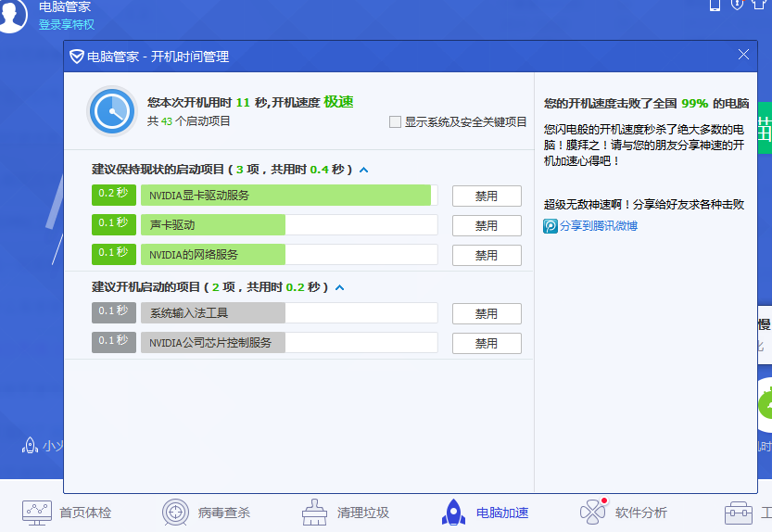Select the NVIDIA显卡驱动服务 progress bar

pyautogui.click(x=289, y=195)
